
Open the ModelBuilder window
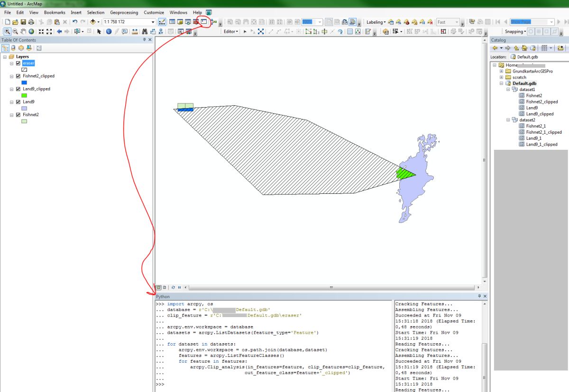tap(213, 22)
